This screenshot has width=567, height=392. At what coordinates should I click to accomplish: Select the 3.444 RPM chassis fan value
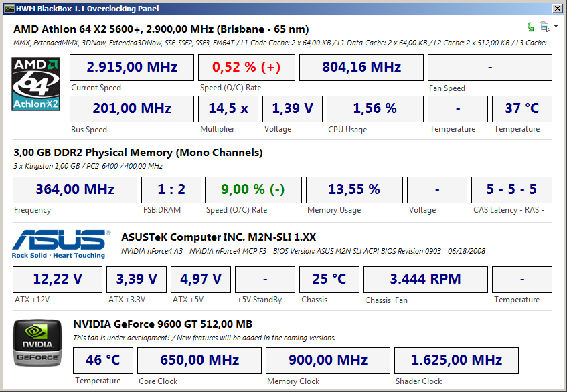(x=426, y=279)
